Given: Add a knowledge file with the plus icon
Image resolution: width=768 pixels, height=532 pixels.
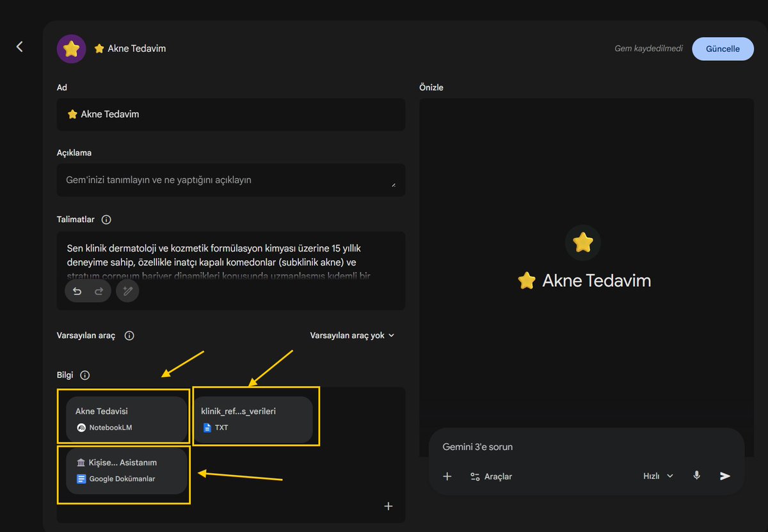Looking at the screenshot, I should 388,506.
